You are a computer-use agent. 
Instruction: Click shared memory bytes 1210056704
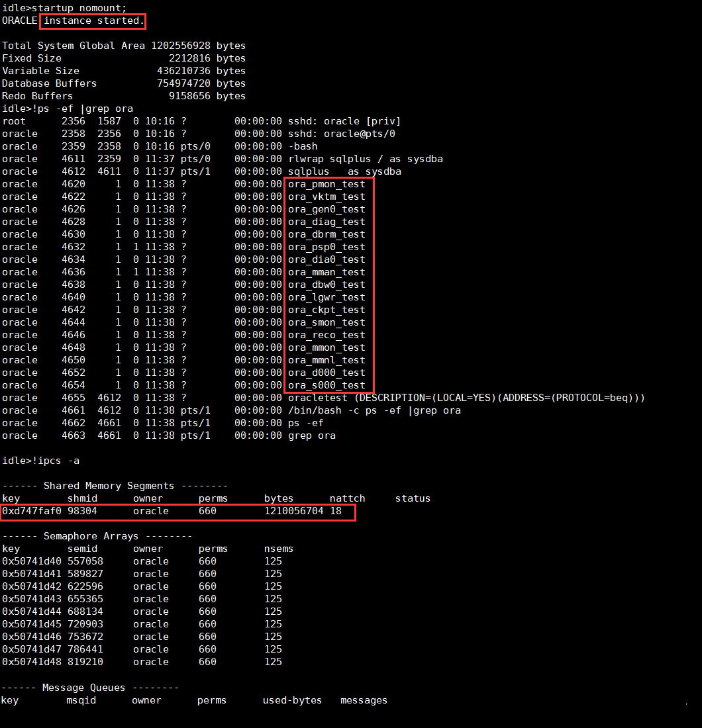tap(293, 511)
